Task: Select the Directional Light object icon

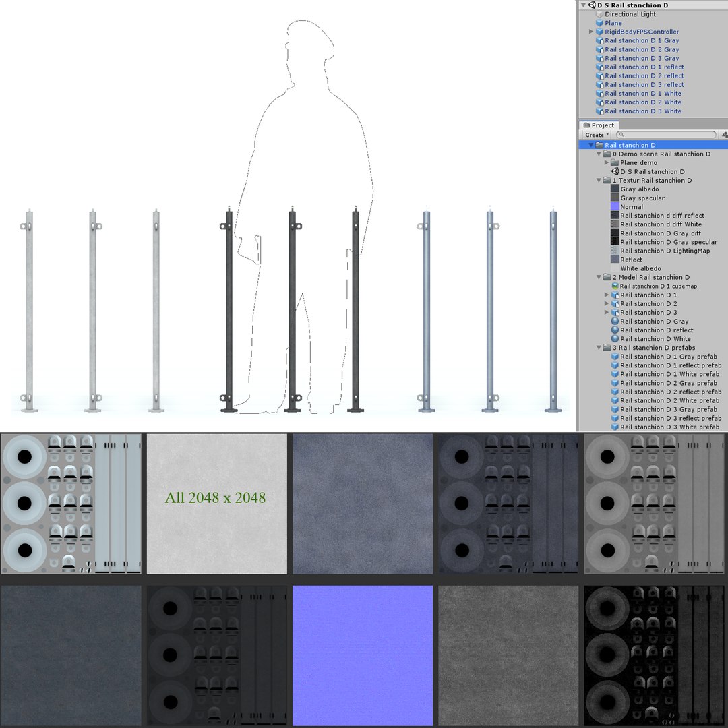Action: point(599,14)
